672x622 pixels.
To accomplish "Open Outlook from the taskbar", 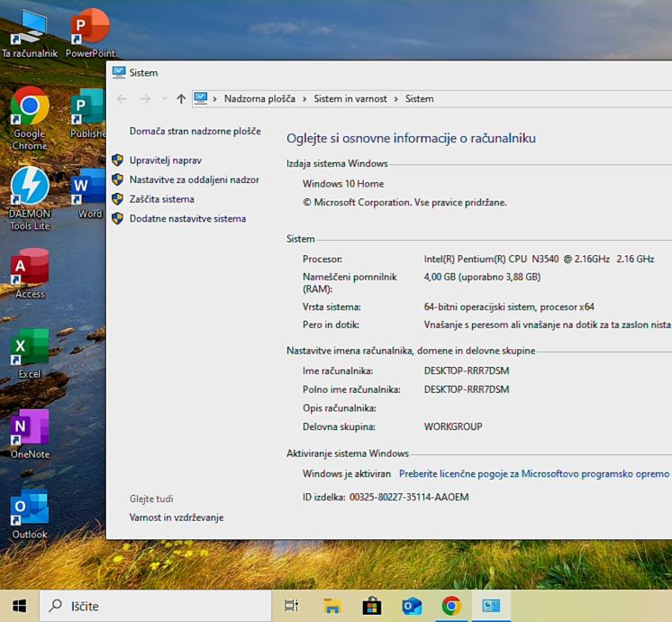I will click(x=412, y=606).
